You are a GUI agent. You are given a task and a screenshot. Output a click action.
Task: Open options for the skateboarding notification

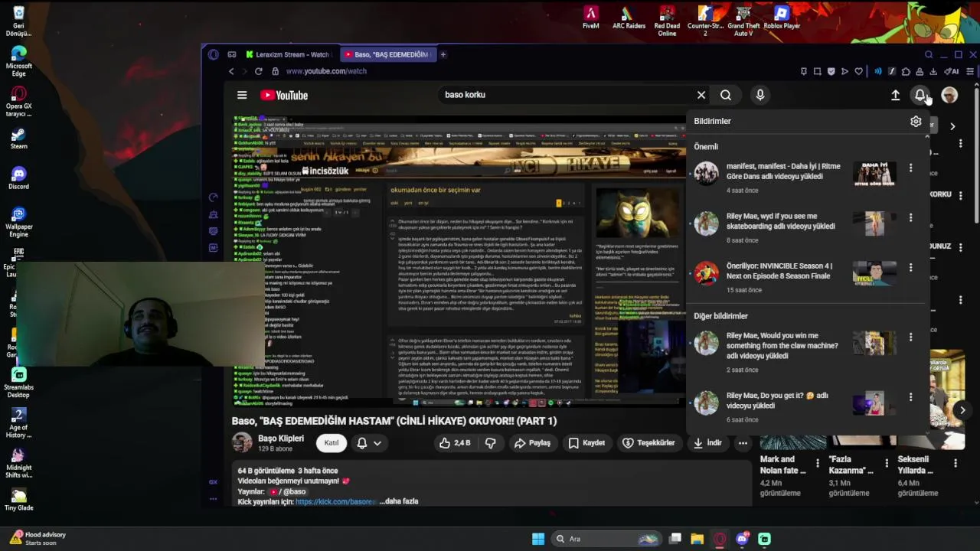tap(910, 217)
